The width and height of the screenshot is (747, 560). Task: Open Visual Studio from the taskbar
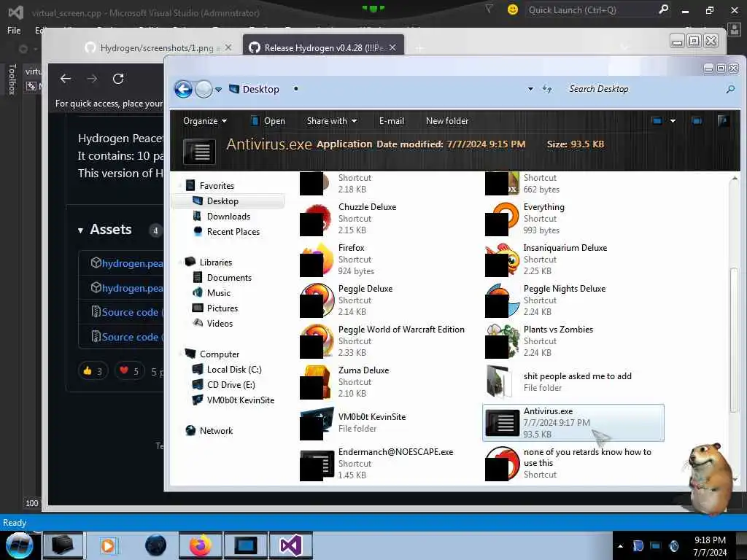click(290, 545)
